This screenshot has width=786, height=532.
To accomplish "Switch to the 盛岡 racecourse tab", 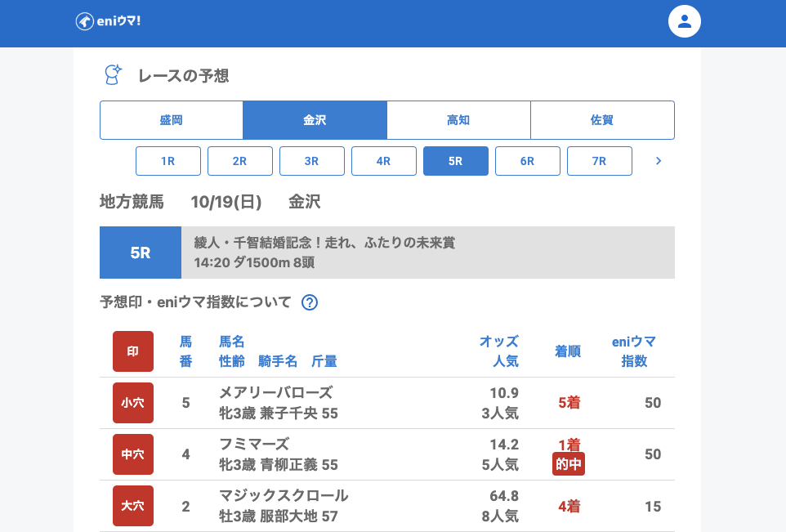I will (x=172, y=120).
